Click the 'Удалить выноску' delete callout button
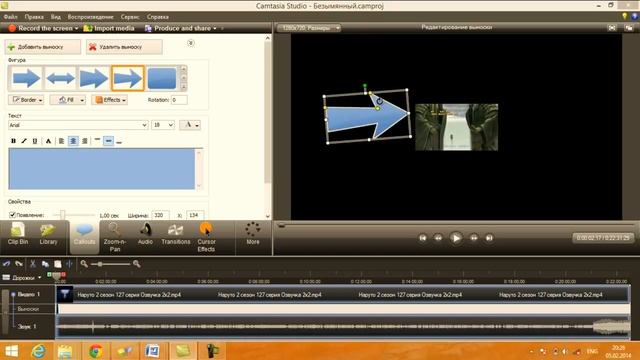 [x=124, y=47]
